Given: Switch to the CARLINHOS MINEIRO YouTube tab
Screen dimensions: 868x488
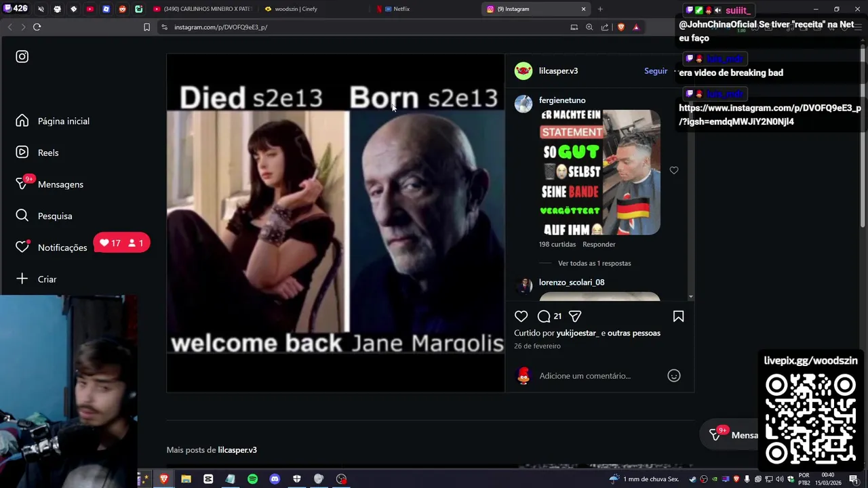Looking at the screenshot, I should (x=202, y=9).
